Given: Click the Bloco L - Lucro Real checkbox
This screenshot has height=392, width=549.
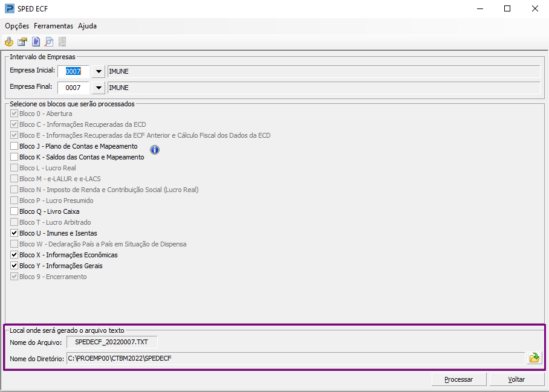Looking at the screenshot, I should point(14,168).
